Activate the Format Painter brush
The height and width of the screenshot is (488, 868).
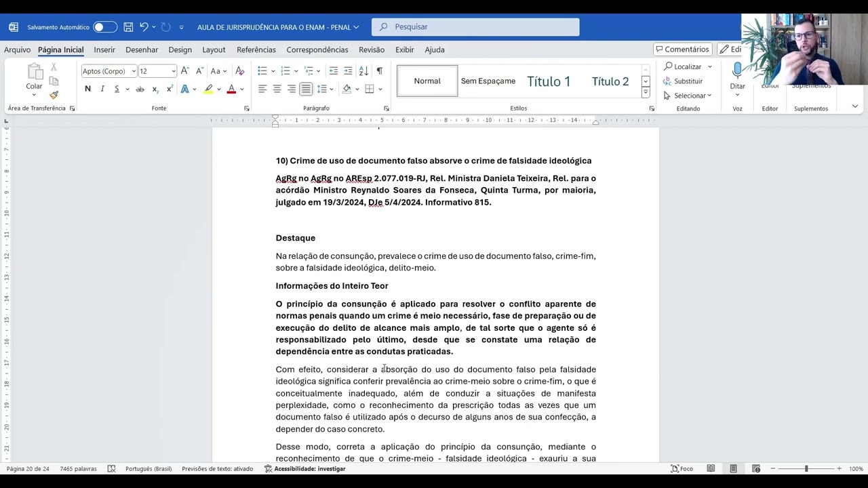(x=54, y=95)
